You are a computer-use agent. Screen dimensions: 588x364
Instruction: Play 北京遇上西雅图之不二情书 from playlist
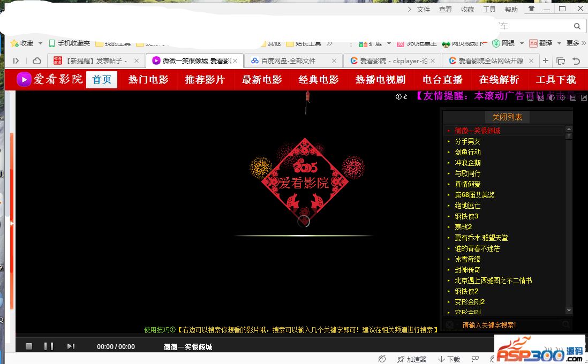pos(493,280)
